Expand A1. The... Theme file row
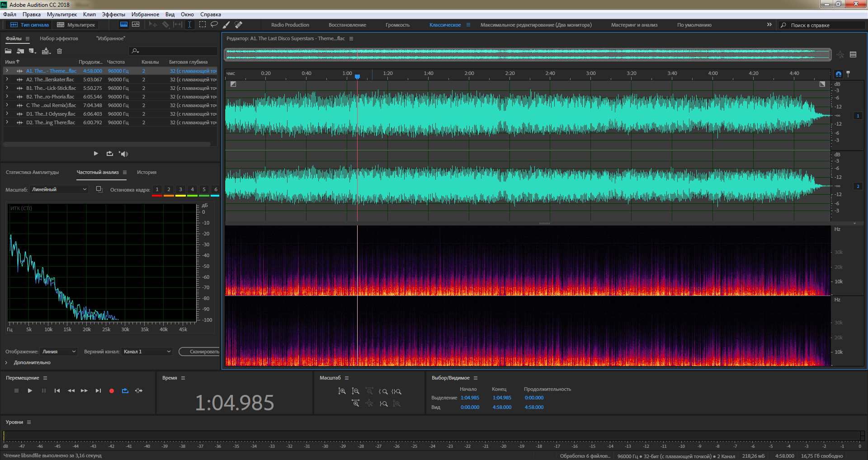 (x=7, y=71)
